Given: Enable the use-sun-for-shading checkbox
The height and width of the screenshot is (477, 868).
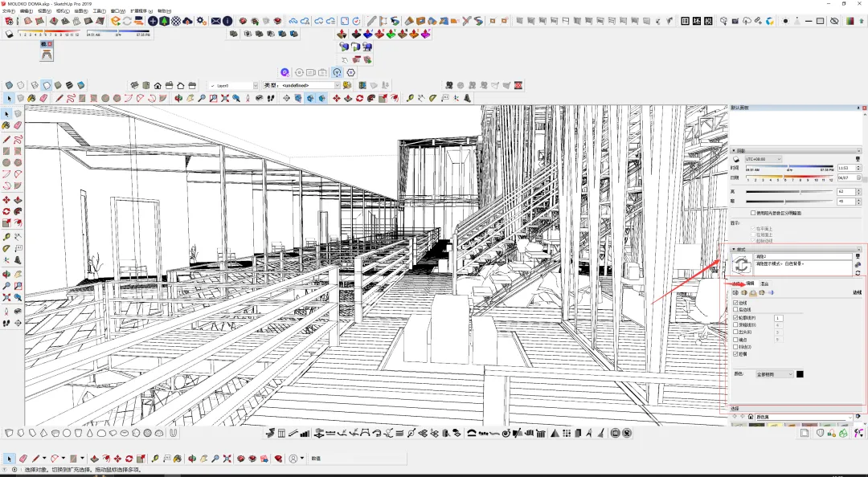Looking at the screenshot, I should coord(753,213).
